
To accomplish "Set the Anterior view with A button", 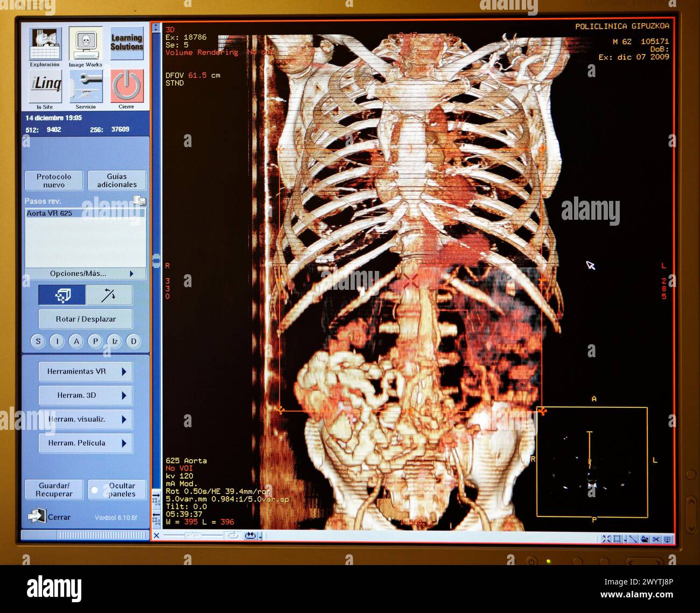I will (76, 341).
